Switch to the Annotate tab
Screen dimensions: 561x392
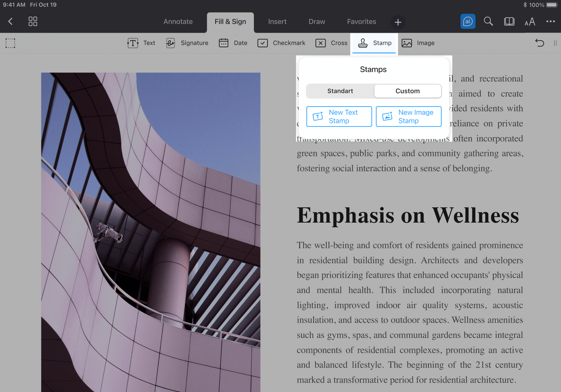click(x=178, y=22)
